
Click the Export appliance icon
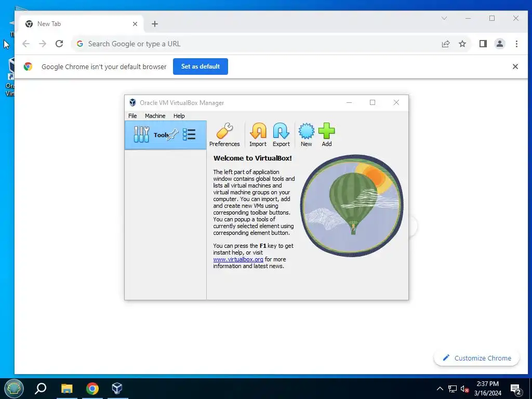point(281,135)
